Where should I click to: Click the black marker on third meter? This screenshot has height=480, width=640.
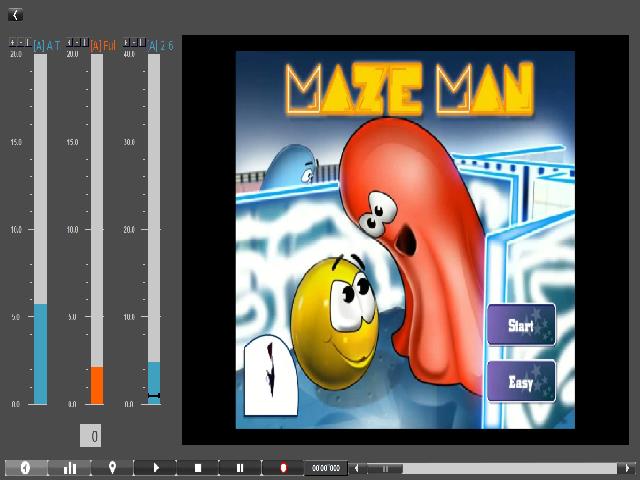click(x=154, y=396)
